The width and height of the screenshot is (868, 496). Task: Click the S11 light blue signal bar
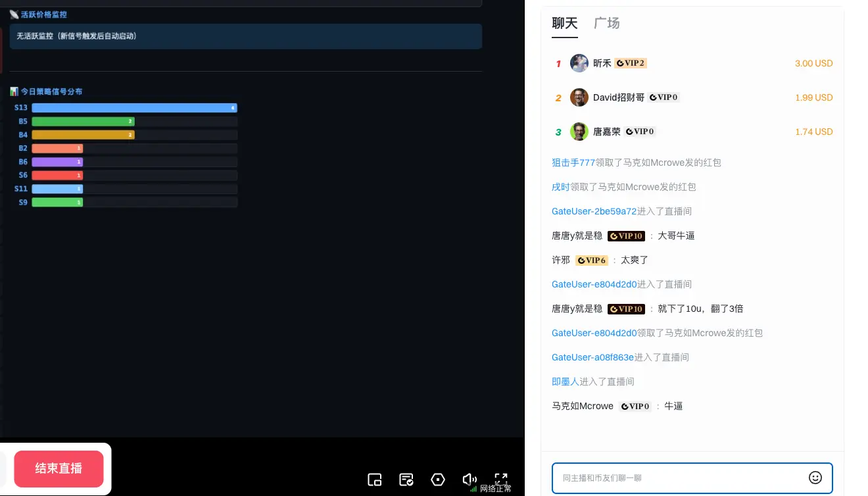click(x=57, y=189)
